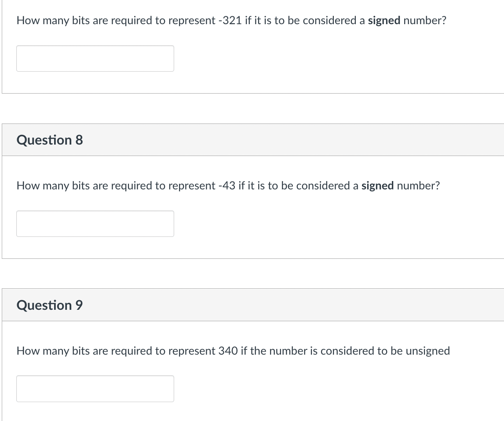Click the number -321 in the question text
Viewport: 504px width, 421px height.
230,20
